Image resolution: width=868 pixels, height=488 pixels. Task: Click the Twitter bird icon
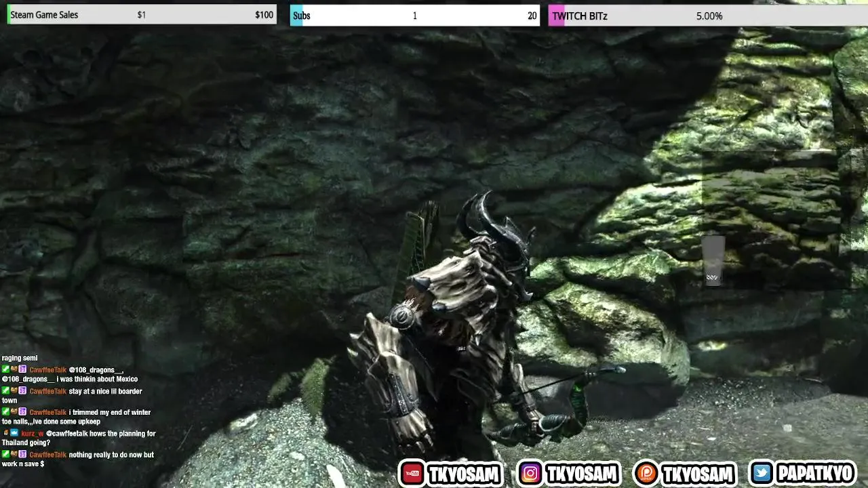[762, 474]
